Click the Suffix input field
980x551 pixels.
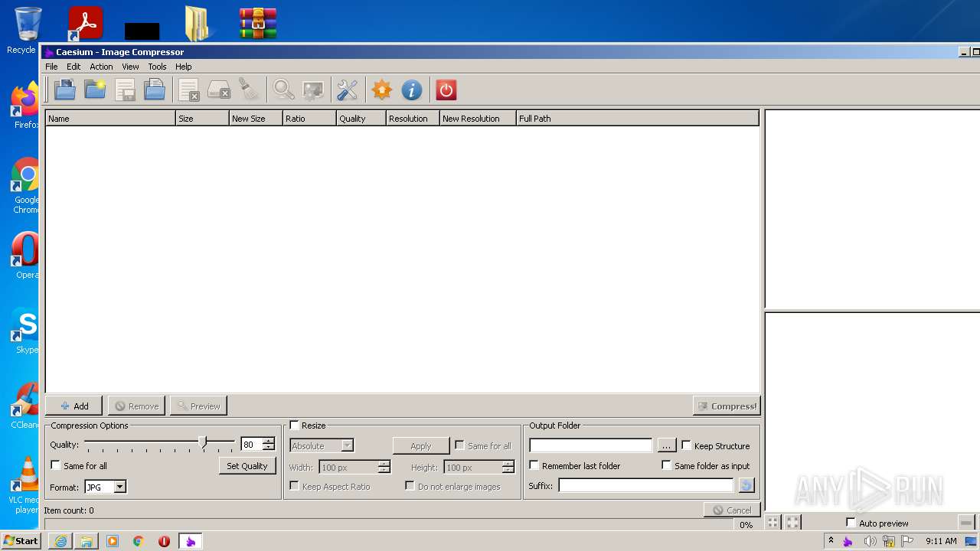coord(645,485)
